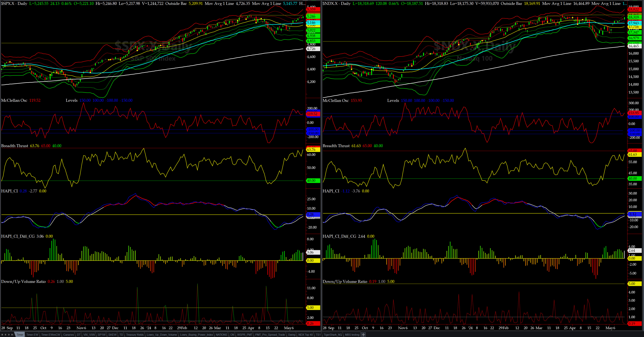Open the VIX_VXN tab
The image size is (644, 337).
coord(89,335)
